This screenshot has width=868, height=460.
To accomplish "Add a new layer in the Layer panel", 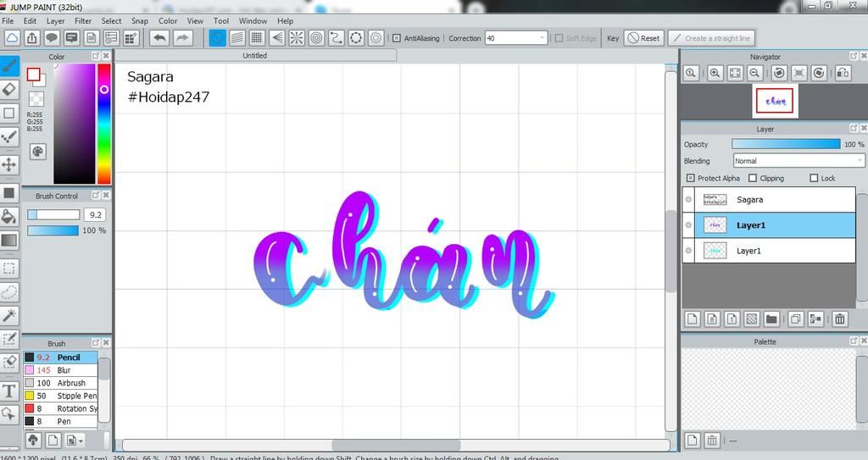I will coord(692,319).
